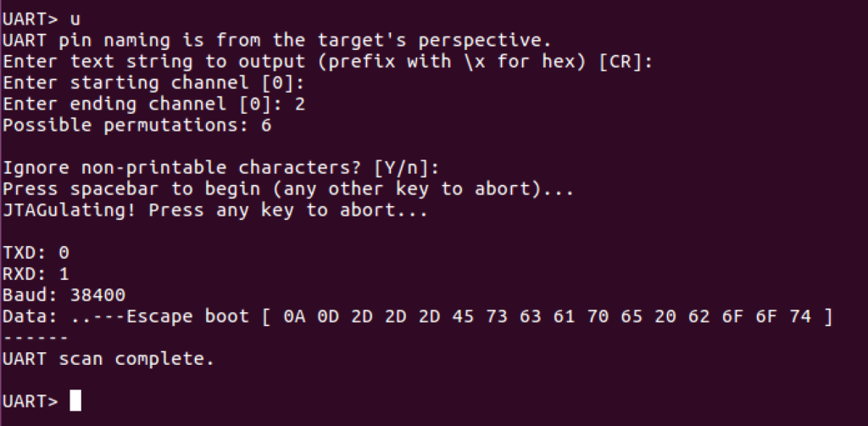The image size is (868, 426).
Task: Click the first UART> u command line
Action: pos(42,19)
